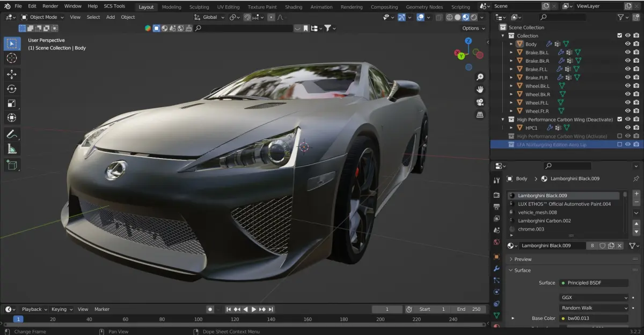The image size is (644, 335).
Task: Click the Principled BSDF surface button
Action: tap(594, 282)
